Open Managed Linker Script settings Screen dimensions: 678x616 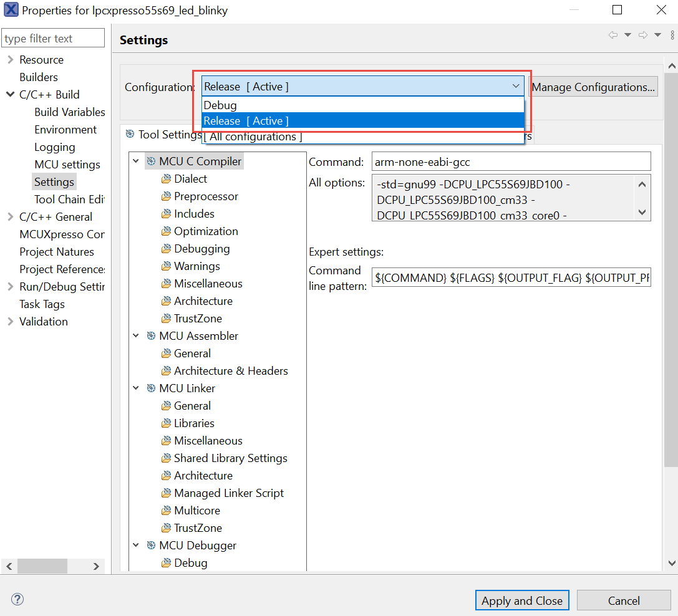228,493
